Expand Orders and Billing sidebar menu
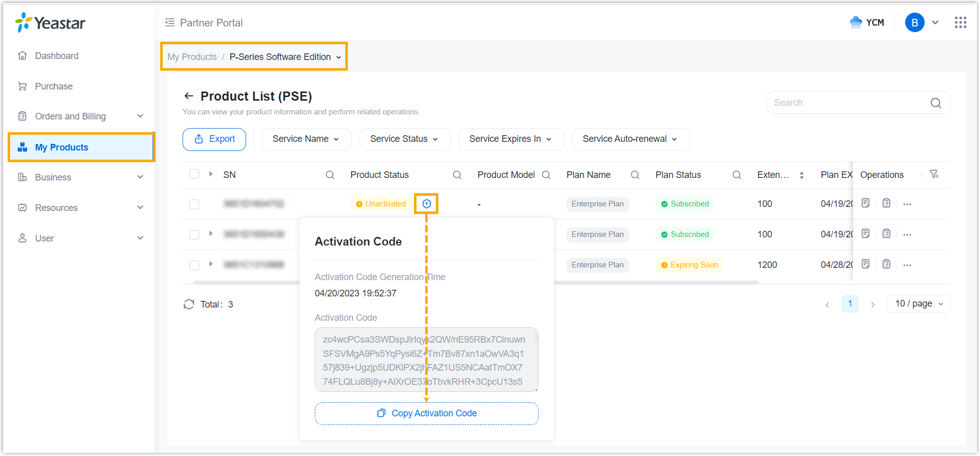Image resolution: width=980 pixels, height=456 pixels. [x=80, y=116]
